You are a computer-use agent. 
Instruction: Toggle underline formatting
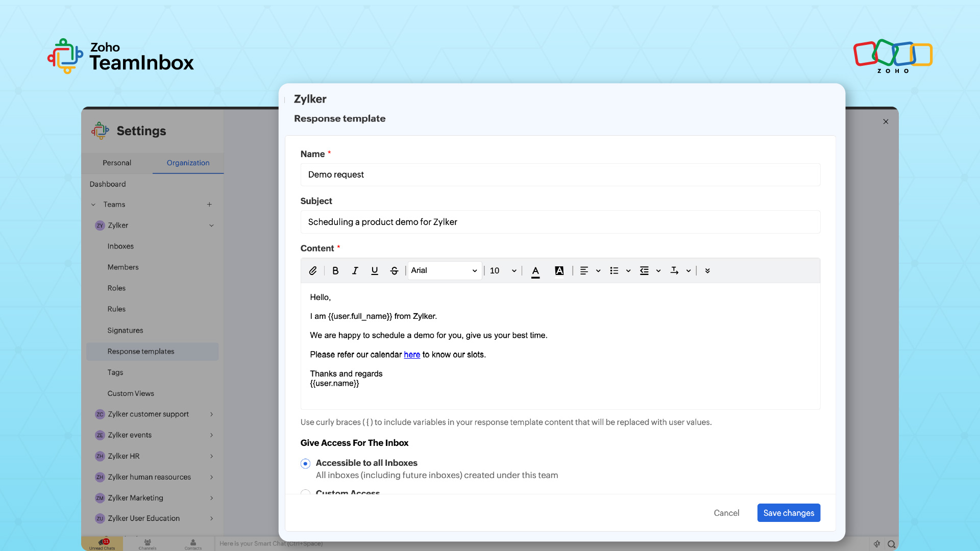click(x=375, y=271)
